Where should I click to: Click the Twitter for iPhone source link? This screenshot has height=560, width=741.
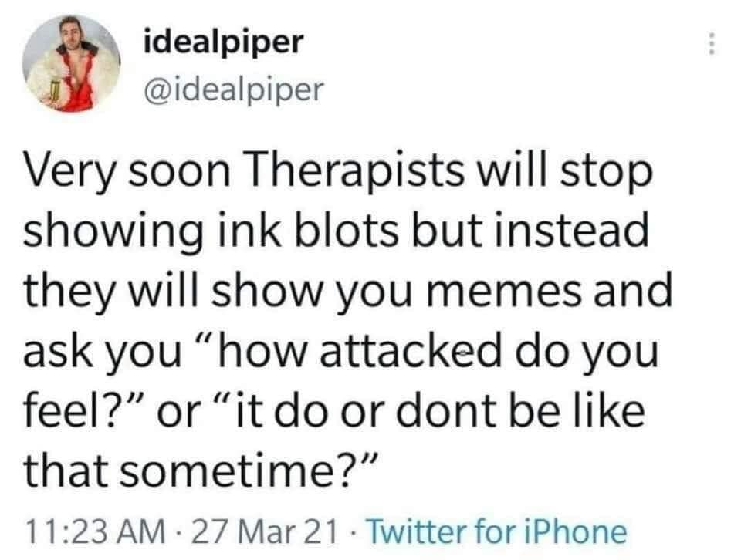(496, 531)
